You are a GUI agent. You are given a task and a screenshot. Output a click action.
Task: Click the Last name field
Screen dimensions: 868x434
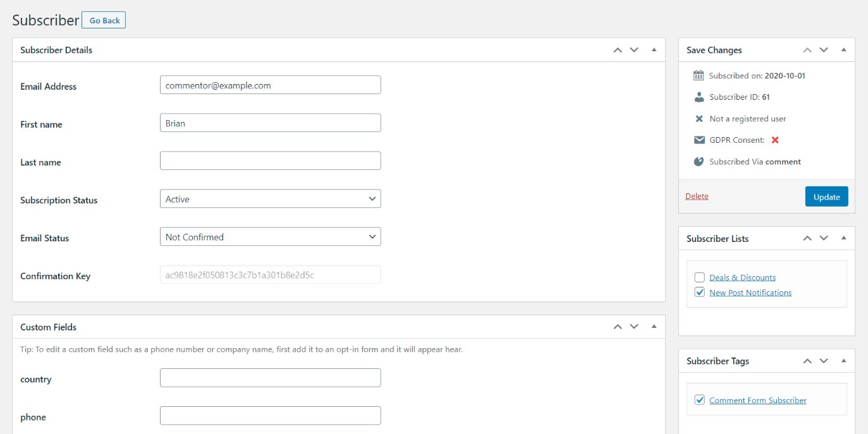pyautogui.click(x=271, y=161)
